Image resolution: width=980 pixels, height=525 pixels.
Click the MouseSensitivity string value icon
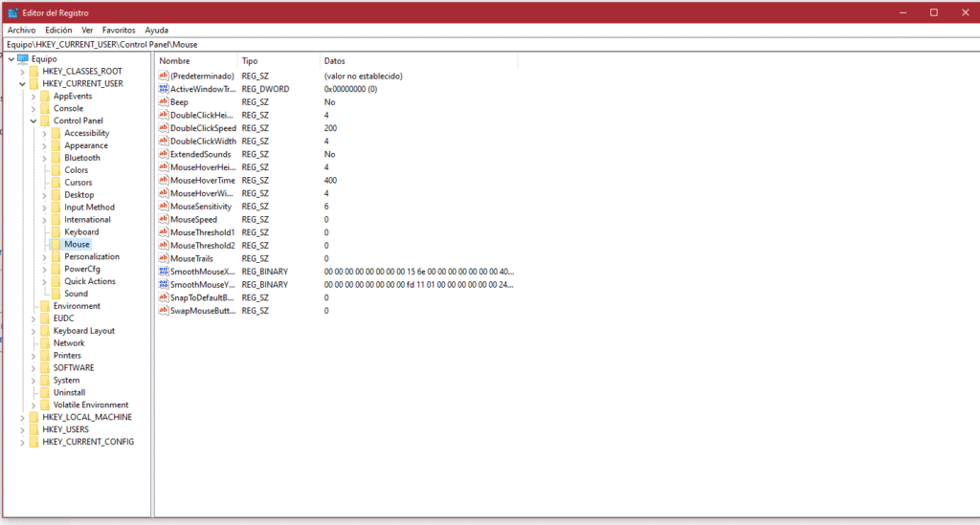click(164, 207)
